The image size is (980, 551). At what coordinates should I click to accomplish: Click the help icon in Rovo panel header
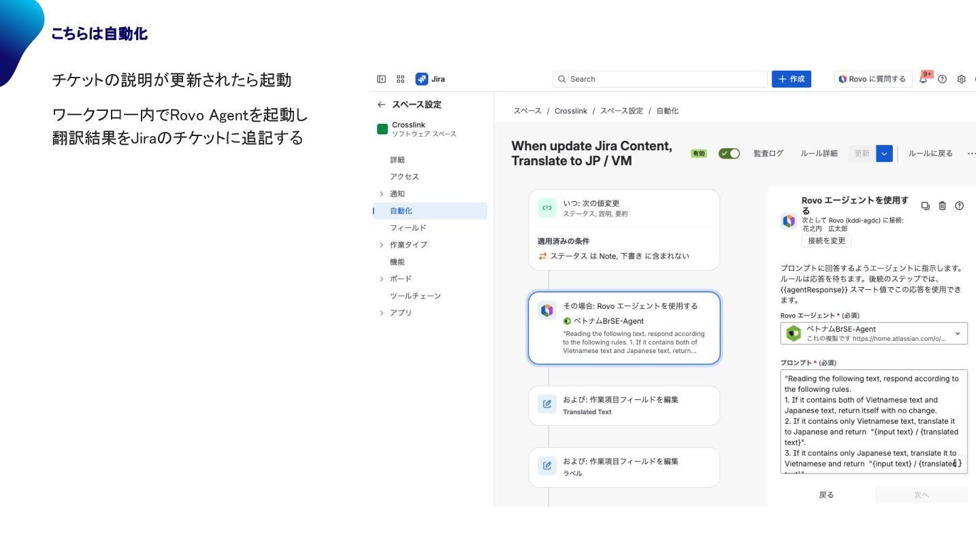[960, 205]
